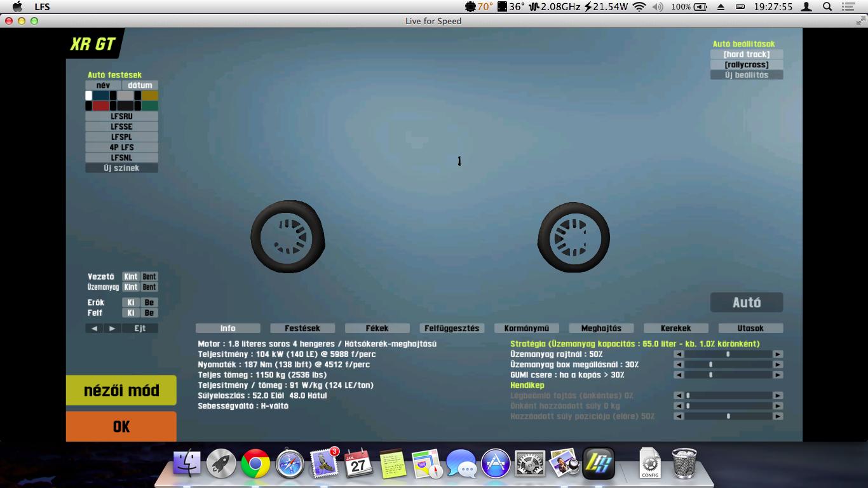Decrease Üzemanyag rajtnál with left arrow
Screen dimensions: 868x488
(x=679, y=355)
